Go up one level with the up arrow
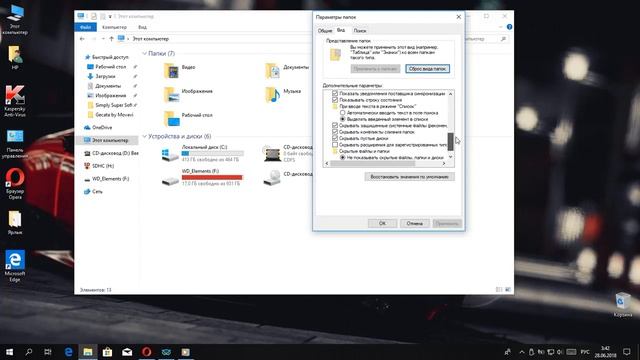This screenshot has height=360, width=640. [x=111, y=39]
